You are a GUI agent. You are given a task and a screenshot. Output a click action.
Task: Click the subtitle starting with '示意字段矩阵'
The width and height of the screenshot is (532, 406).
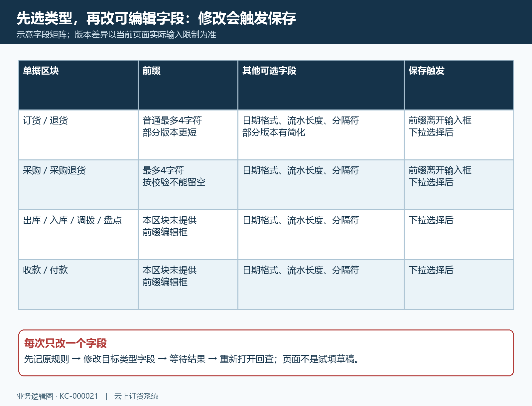[116, 35]
